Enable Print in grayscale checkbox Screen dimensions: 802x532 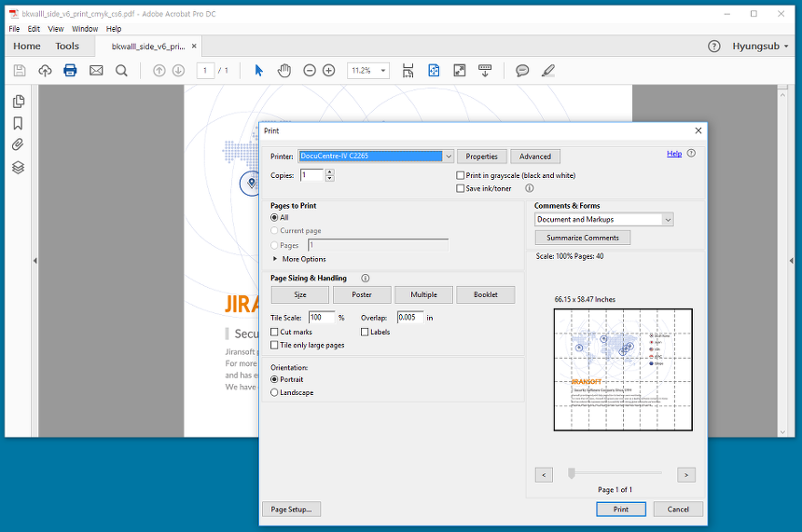461,175
